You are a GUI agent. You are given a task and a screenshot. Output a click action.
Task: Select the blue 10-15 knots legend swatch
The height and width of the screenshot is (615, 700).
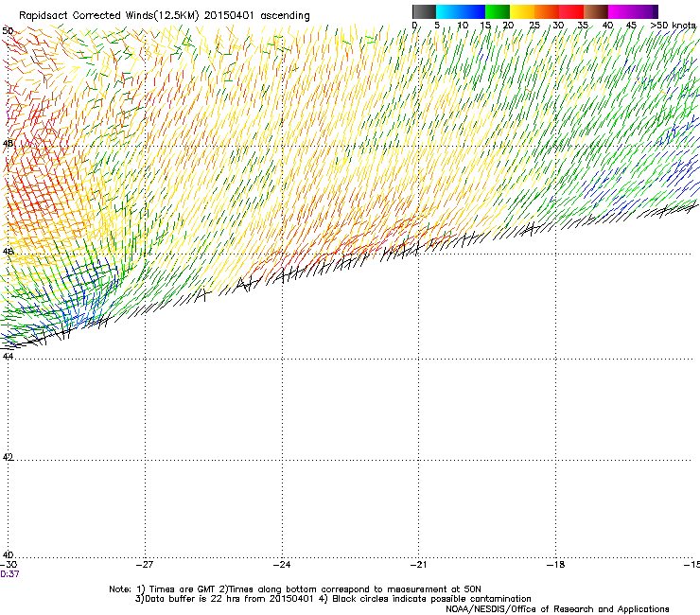(x=473, y=11)
